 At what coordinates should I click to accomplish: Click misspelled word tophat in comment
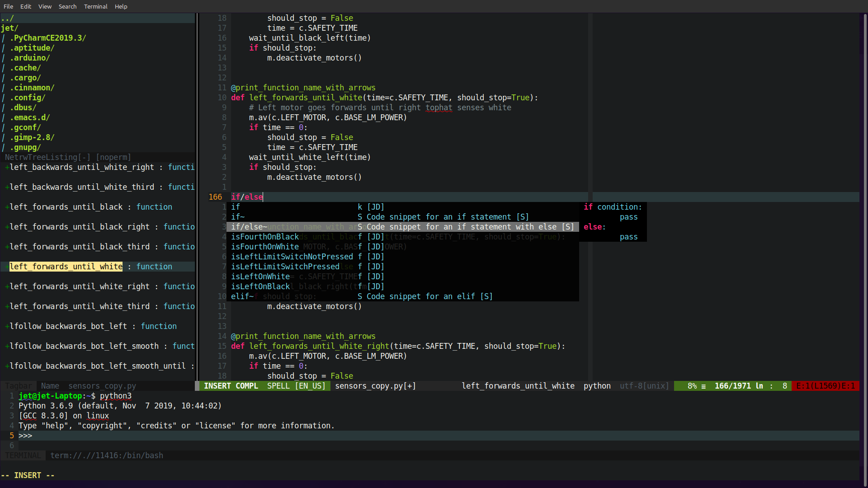439,108
